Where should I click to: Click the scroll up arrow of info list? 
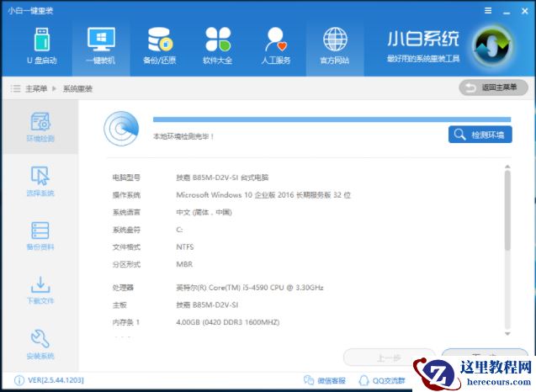(507, 167)
